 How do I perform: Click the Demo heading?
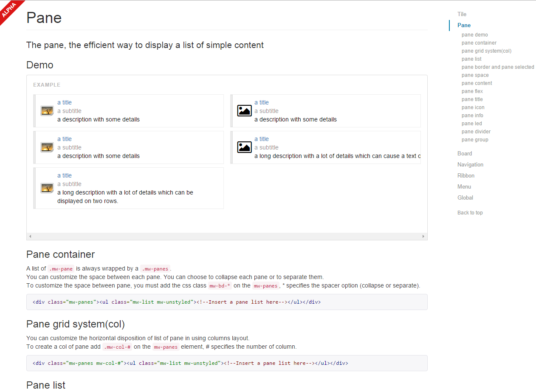tap(40, 65)
